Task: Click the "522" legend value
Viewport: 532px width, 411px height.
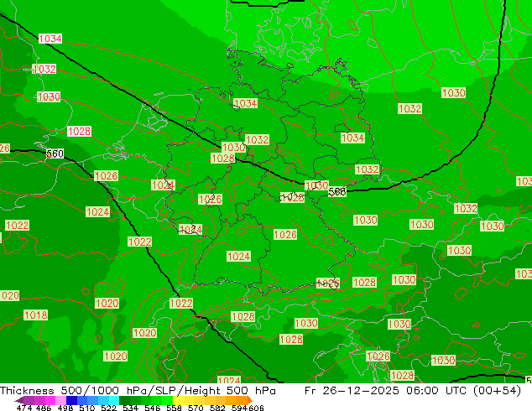Action: click(x=108, y=408)
